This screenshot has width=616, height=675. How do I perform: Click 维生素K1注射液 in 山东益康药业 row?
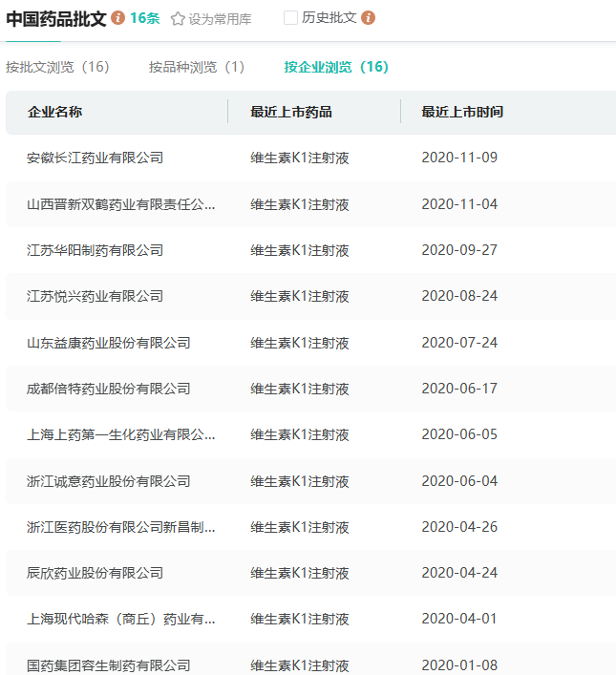coord(300,343)
